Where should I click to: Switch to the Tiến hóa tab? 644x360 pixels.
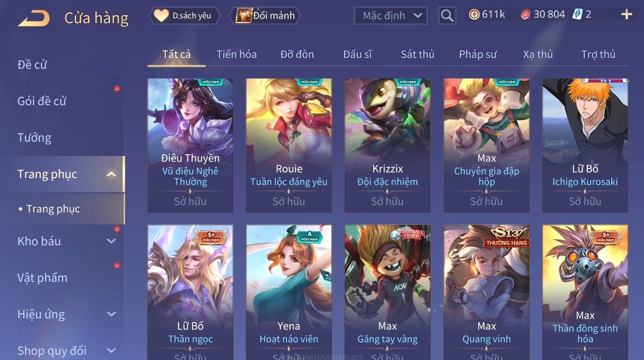pos(237,54)
